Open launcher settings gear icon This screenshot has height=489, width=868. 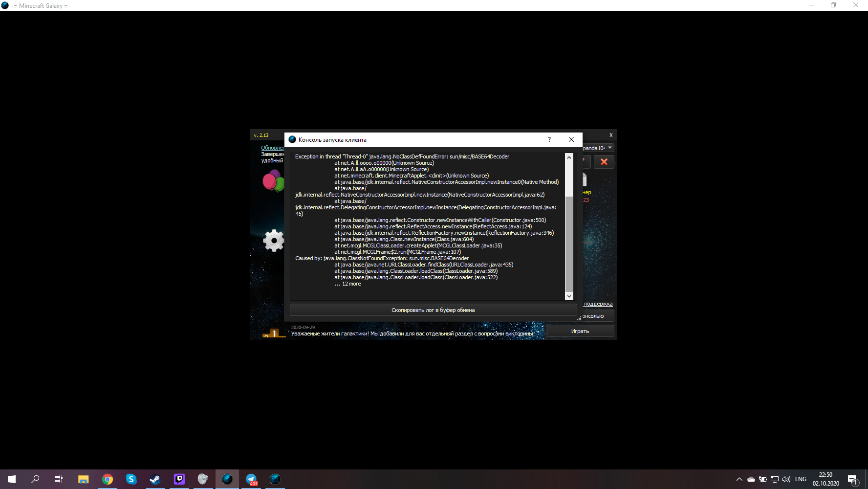tap(274, 241)
